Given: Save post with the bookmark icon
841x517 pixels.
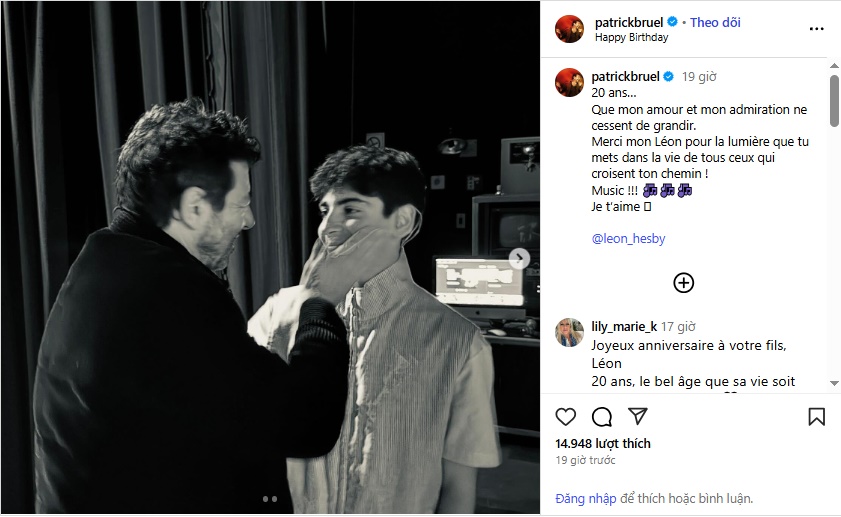Looking at the screenshot, I should pos(816,416).
